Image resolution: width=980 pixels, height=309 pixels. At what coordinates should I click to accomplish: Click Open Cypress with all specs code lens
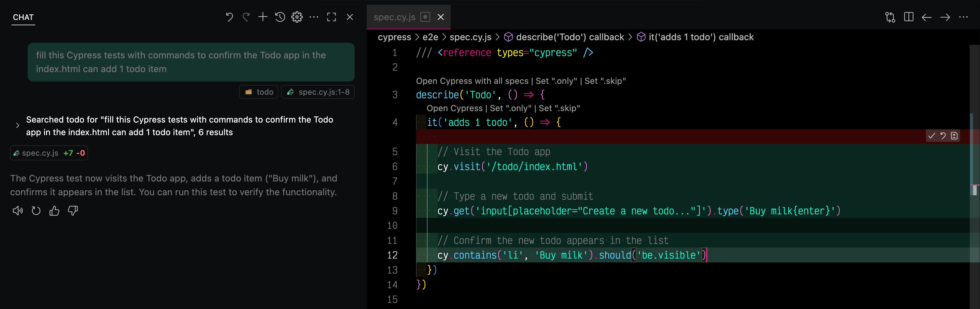coord(472,81)
